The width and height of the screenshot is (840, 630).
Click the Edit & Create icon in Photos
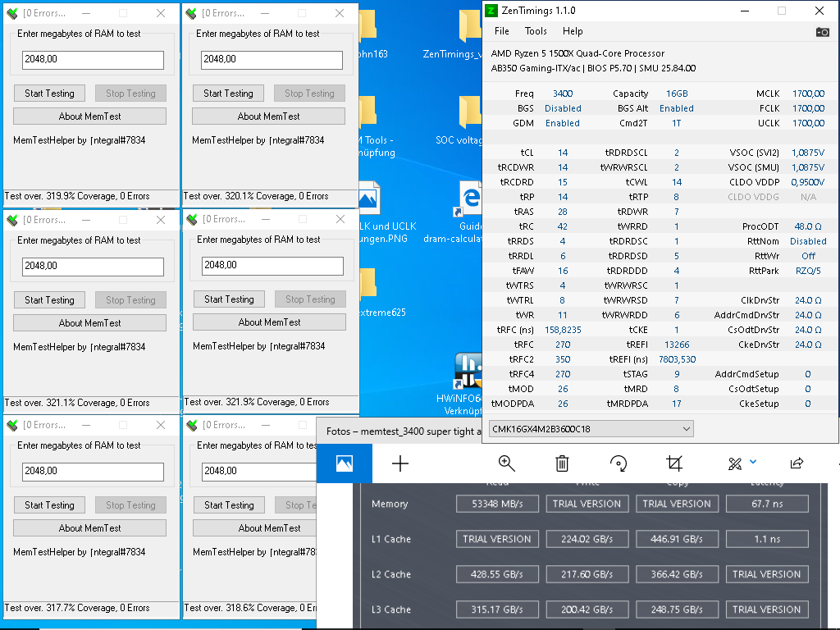click(735, 464)
